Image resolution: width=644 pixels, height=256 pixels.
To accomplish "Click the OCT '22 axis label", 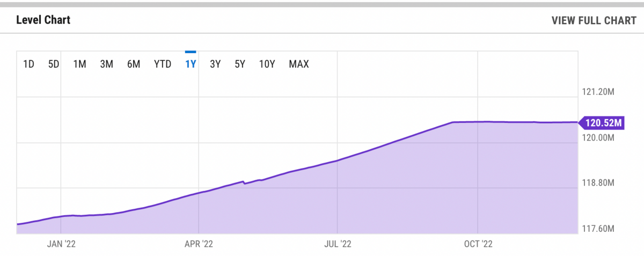I will pos(478,244).
